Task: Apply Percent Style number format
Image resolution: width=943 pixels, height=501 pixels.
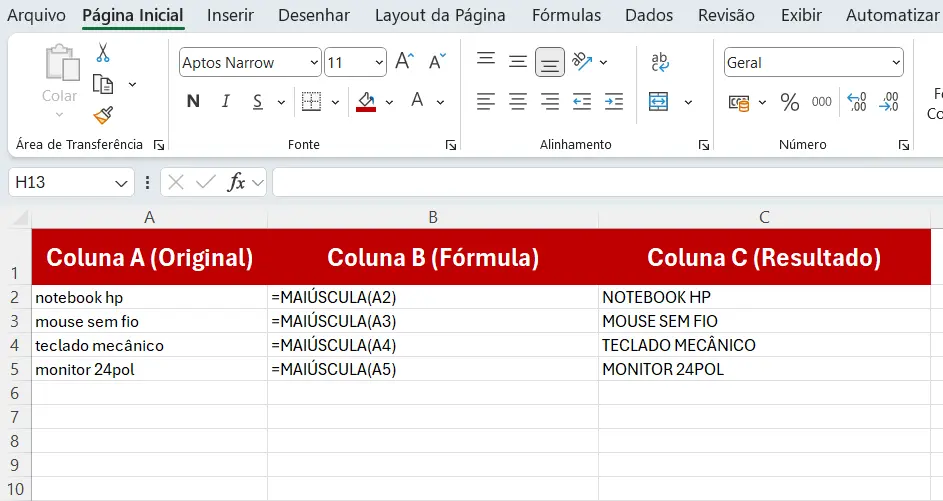Action: 790,102
